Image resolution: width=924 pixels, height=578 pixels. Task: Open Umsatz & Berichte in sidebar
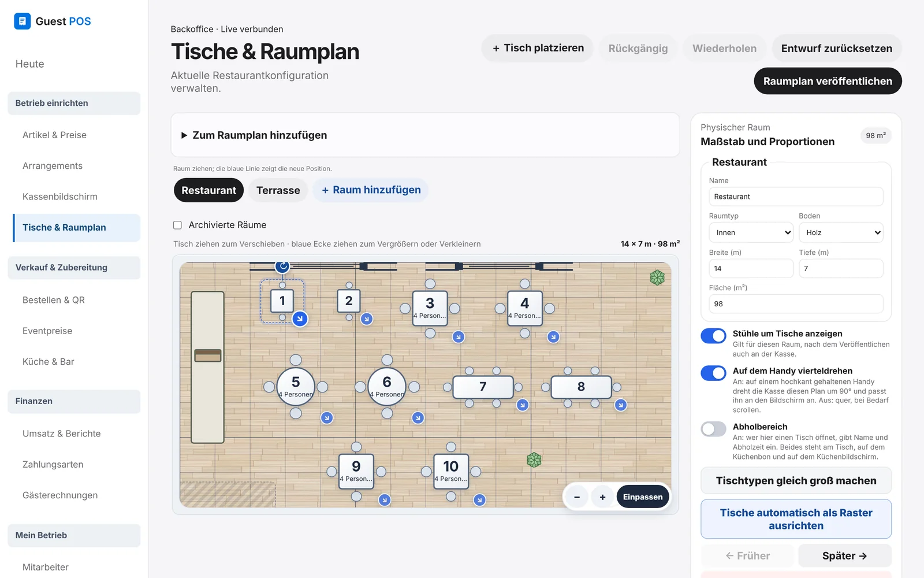coord(62,433)
